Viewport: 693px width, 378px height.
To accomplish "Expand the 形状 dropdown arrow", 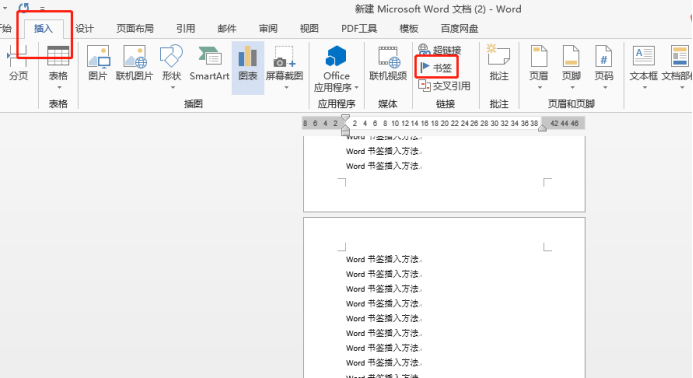I will pos(173,88).
